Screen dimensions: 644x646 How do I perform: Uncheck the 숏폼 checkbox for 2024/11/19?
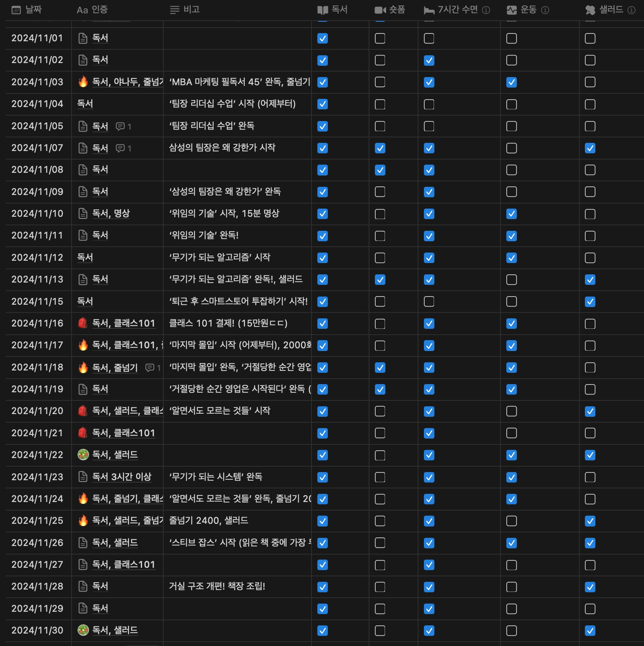point(380,390)
